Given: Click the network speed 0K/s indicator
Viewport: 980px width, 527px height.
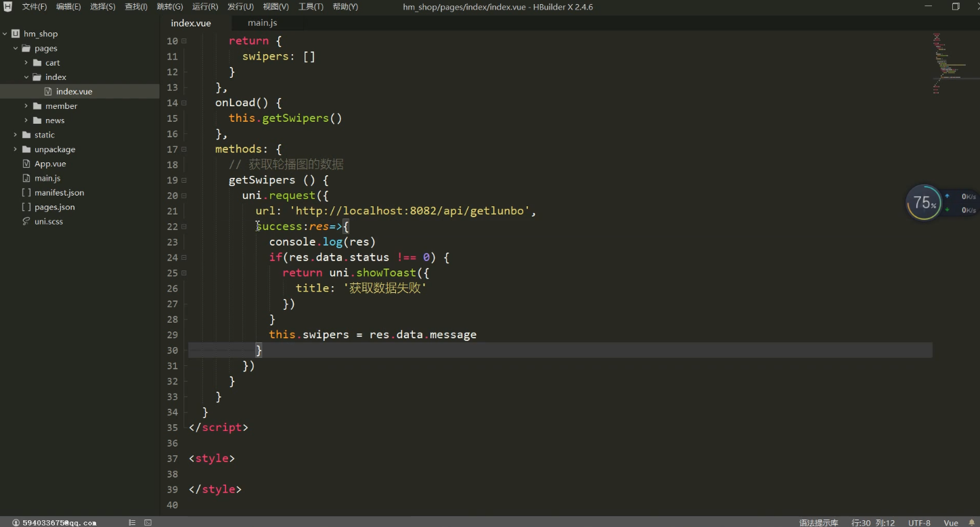Looking at the screenshot, I should pos(960,203).
